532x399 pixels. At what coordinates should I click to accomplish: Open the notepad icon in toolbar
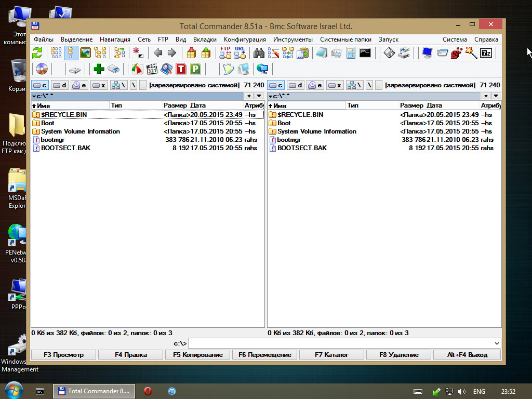coord(321,52)
